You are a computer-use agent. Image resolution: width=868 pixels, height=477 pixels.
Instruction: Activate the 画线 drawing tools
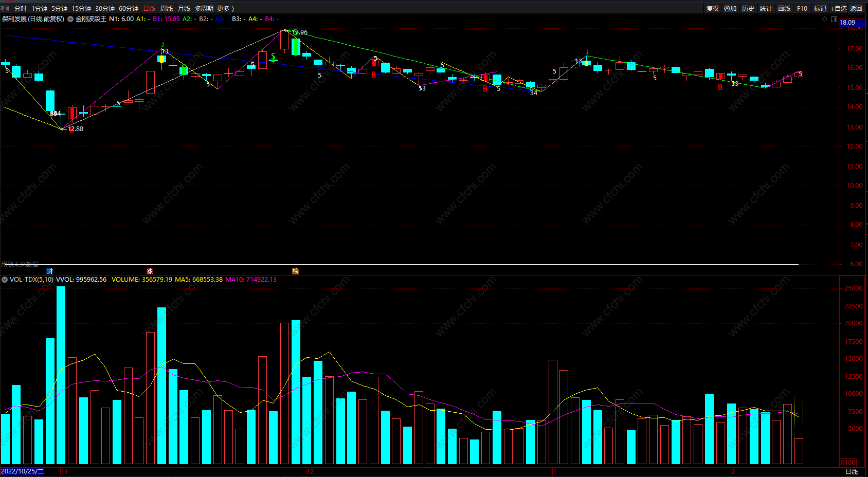(784, 9)
